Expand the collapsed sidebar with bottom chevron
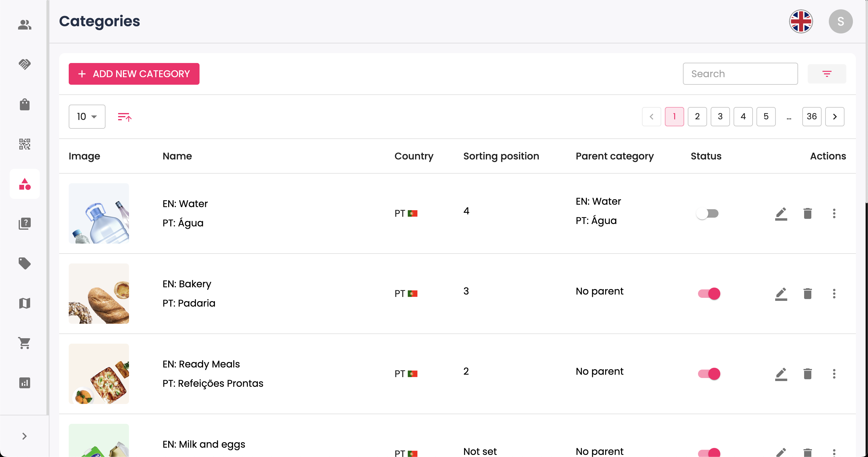 point(25,436)
